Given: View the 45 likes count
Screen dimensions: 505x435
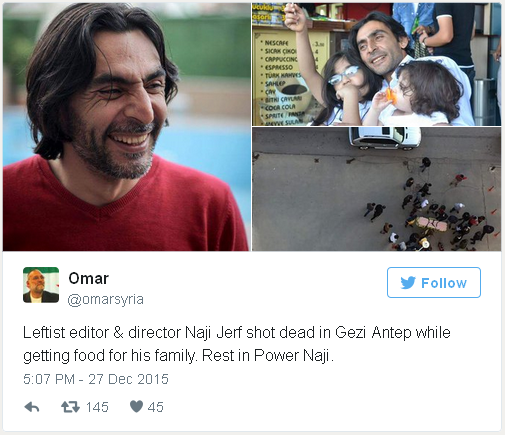Looking at the screenshot, I should (156, 407).
